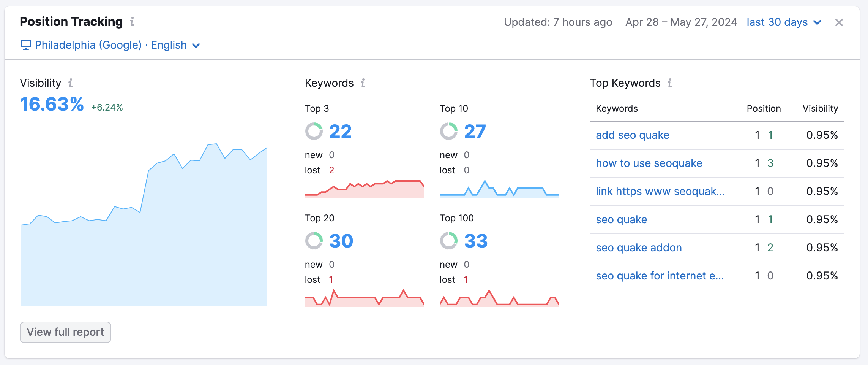Click the desktop device icon near Philadelphia
Image resolution: width=868 pixels, height=365 pixels.
click(x=25, y=45)
